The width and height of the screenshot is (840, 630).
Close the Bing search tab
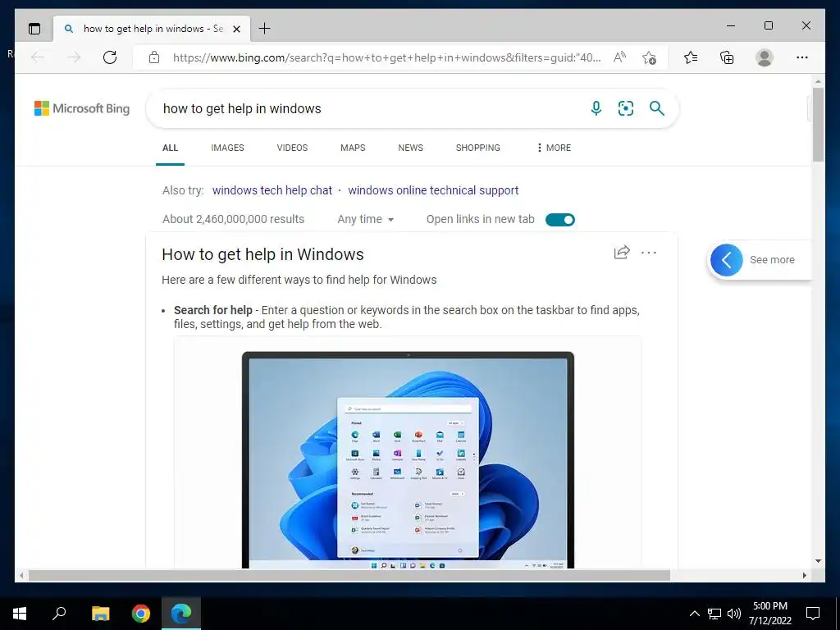click(236, 29)
